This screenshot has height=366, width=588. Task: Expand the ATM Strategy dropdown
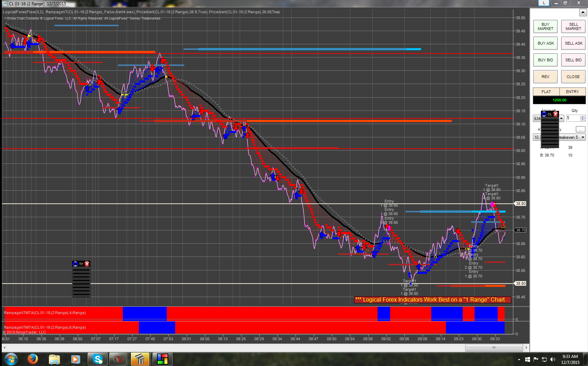[x=583, y=137]
